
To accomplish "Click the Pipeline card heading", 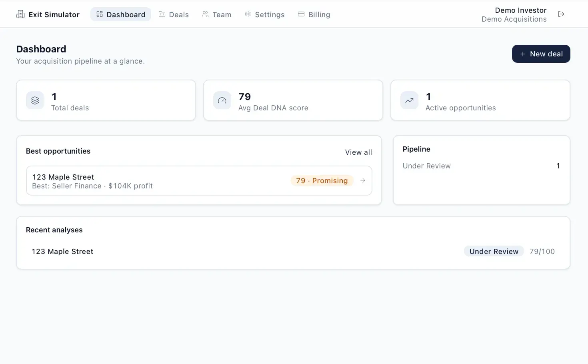I will [x=416, y=149].
